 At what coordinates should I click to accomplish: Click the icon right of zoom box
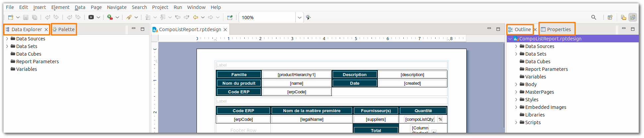pyautogui.click(x=309, y=18)
